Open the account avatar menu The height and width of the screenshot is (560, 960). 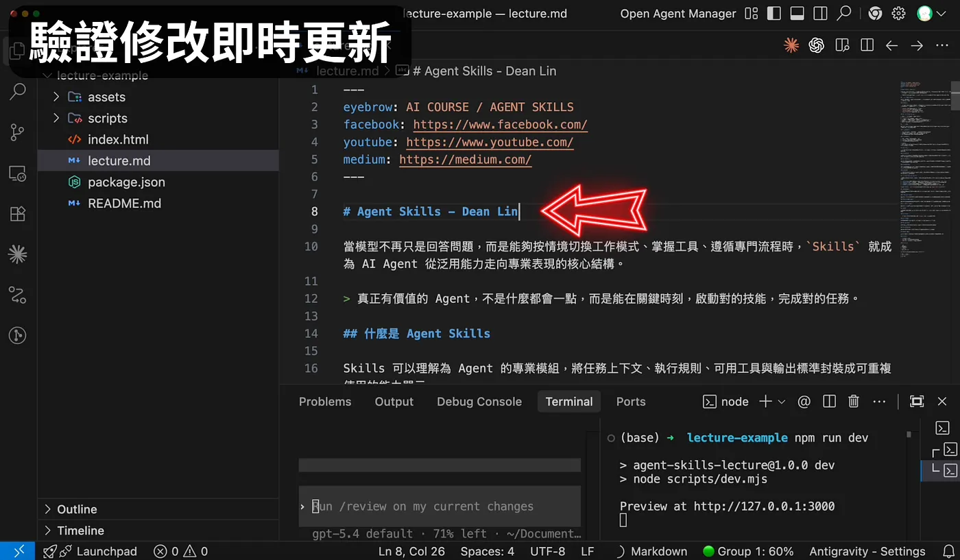[x=924, y=14]
